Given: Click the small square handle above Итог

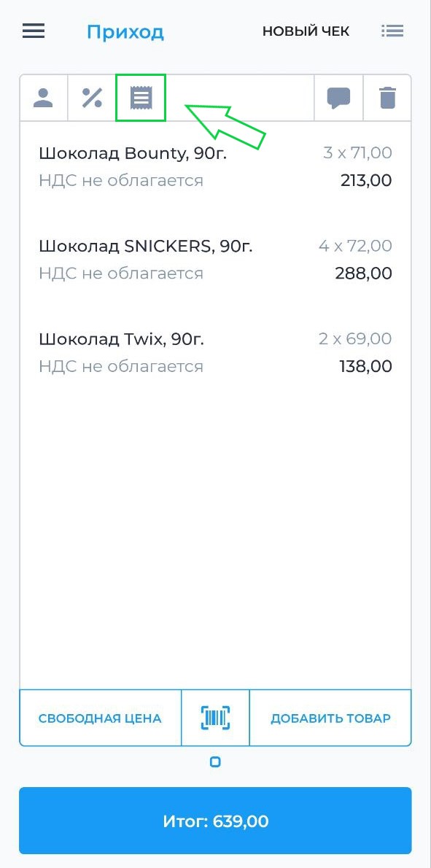Looking at the screenshot, I should pyautogui.click(x=215, y=762).
